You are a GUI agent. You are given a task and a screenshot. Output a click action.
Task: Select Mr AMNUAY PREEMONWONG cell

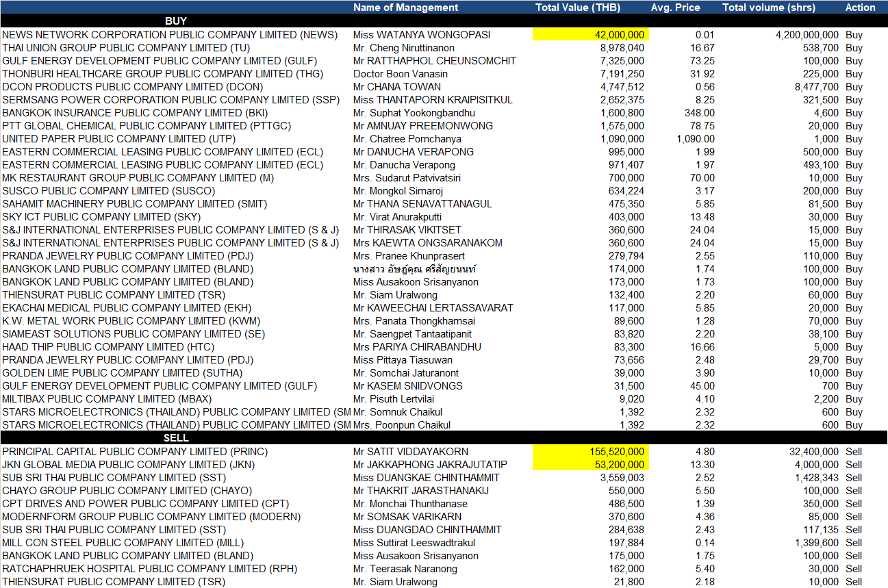click(423, 126)
